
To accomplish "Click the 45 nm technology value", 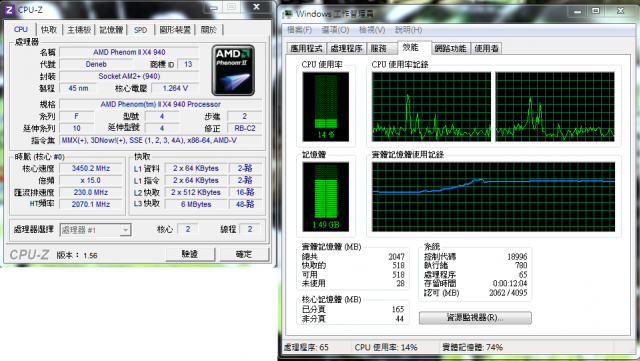I will click(x=78, y=88).
